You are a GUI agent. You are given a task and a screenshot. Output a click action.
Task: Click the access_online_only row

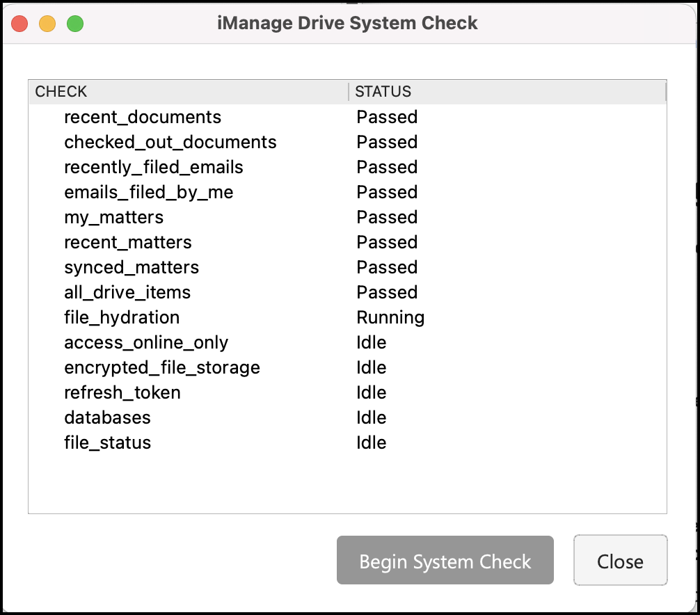(x=146, y=343)
